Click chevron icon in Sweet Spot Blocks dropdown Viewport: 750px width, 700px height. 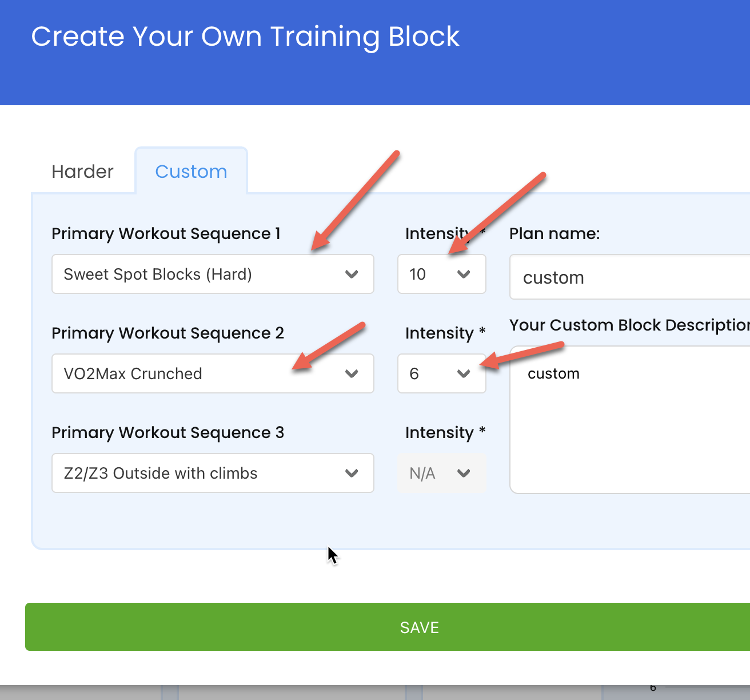(x=352, y=275)
